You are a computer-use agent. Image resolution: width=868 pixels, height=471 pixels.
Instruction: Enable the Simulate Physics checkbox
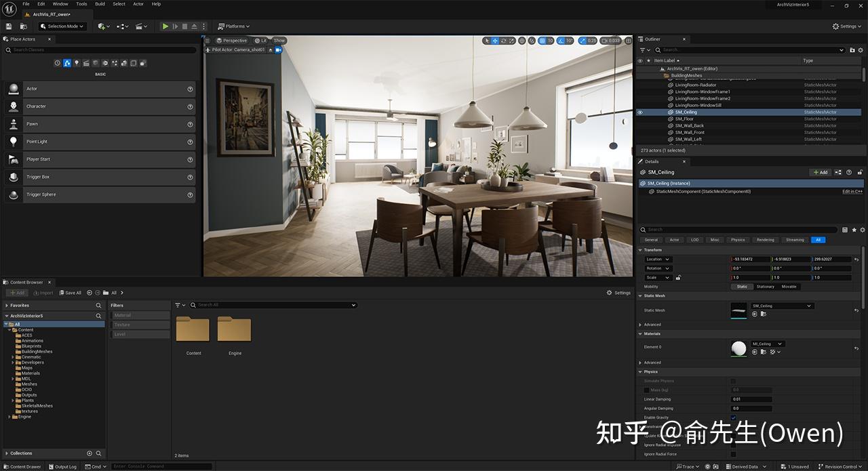pos(734,380)
